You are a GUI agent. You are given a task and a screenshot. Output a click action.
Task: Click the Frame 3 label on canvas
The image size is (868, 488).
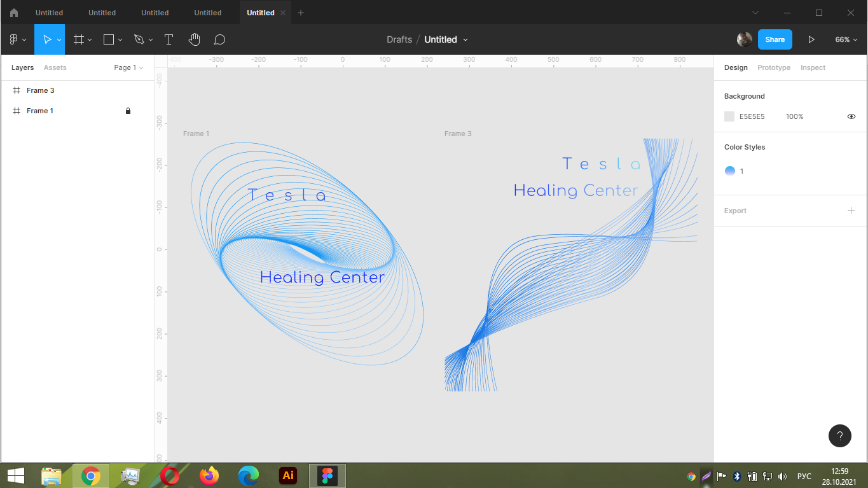point(458,134)
